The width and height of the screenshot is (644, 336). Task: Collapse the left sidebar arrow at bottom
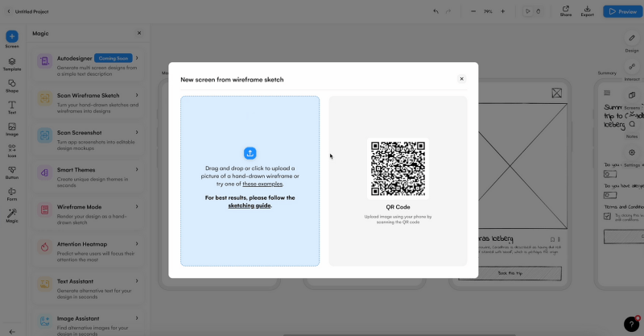[12, 331]
